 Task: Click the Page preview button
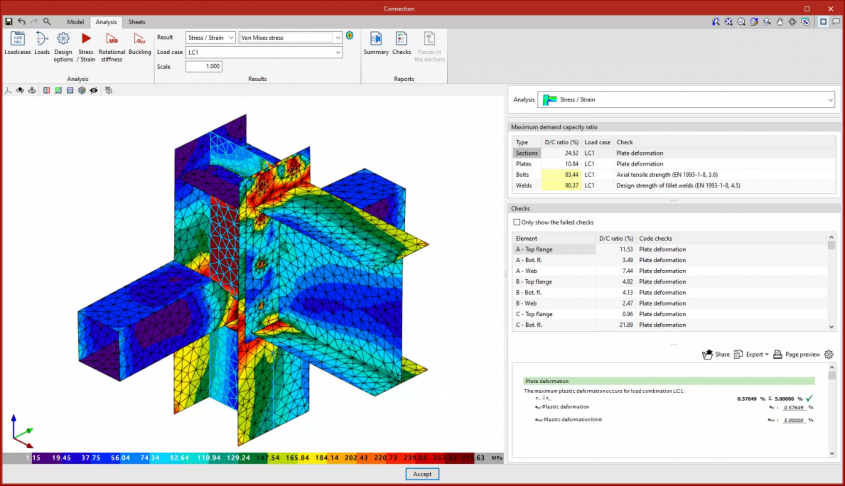tap(796, 355)
